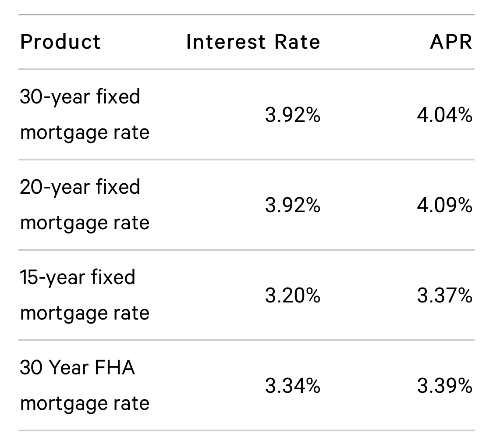493x448 pixels.
Task: Select the 30-year fixed mortgage rate label
Action: point(85,114)
